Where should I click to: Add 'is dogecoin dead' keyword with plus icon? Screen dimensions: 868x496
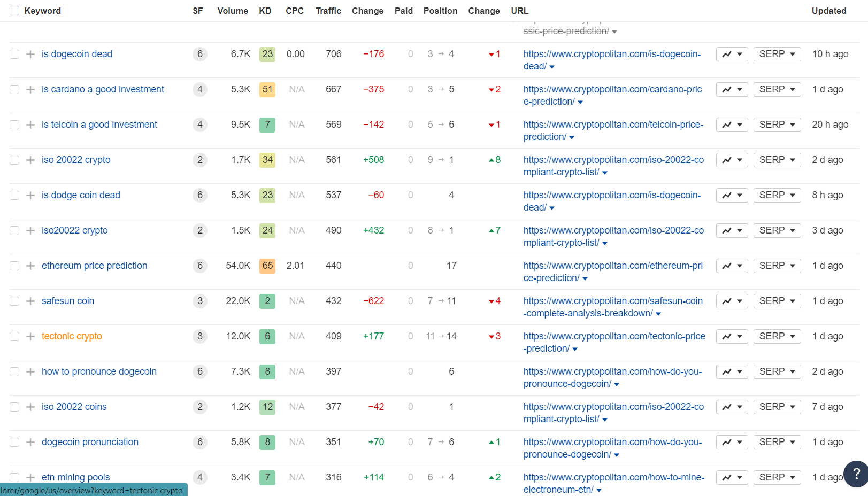click(x=30, y=54)
